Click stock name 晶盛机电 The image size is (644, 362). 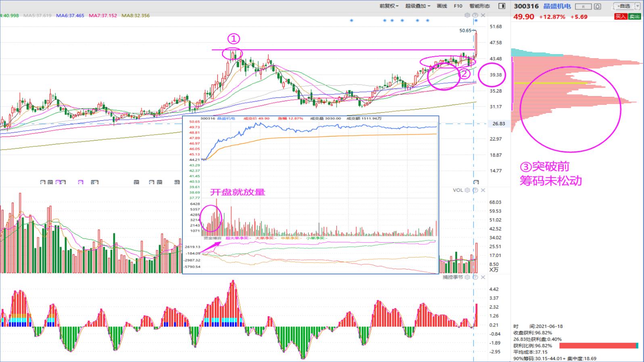[557, 6]
